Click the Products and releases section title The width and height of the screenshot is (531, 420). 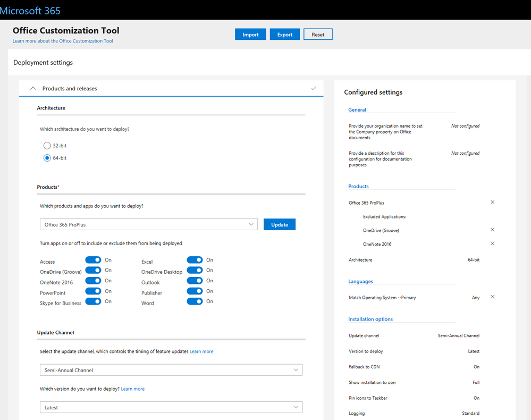coord(70,88)
